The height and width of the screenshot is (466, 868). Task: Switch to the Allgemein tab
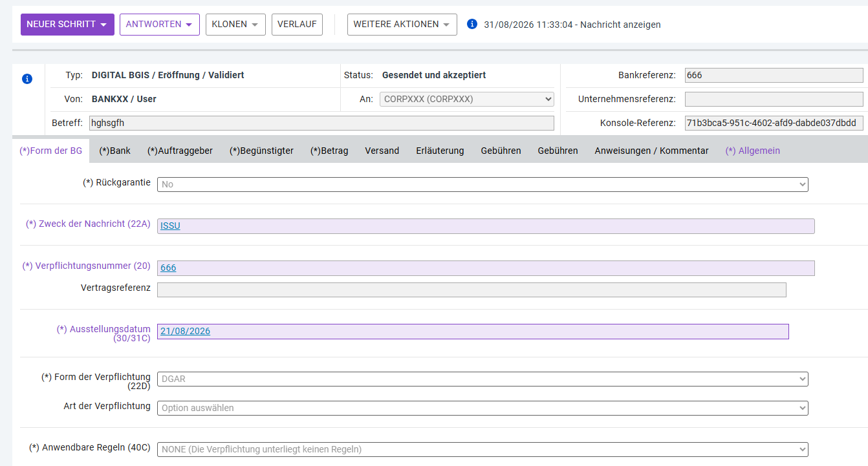coord(752,151)
